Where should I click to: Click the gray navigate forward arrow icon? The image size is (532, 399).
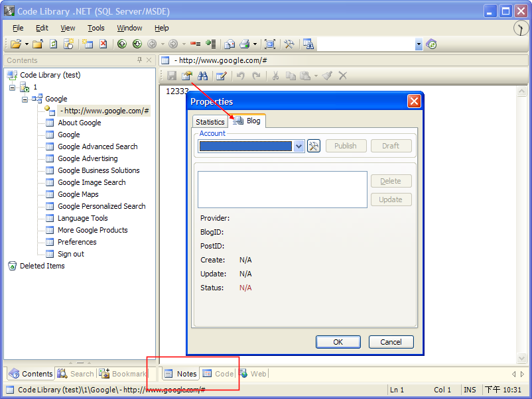[173, 44]
